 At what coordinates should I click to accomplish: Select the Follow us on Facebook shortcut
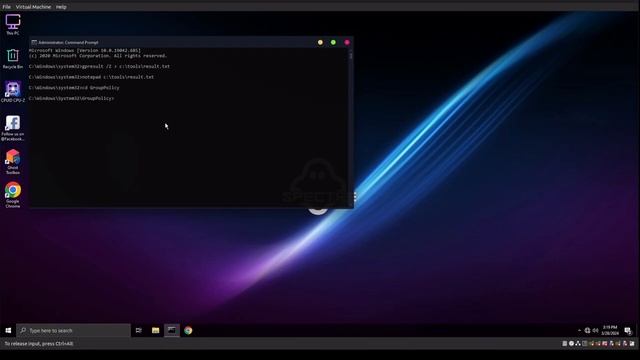coord(13,128)
